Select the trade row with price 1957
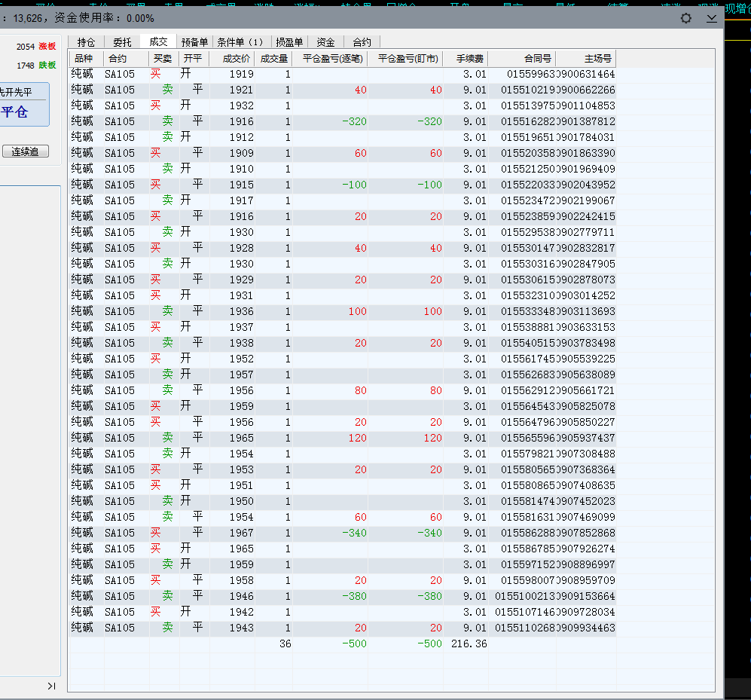 (343, 374)
